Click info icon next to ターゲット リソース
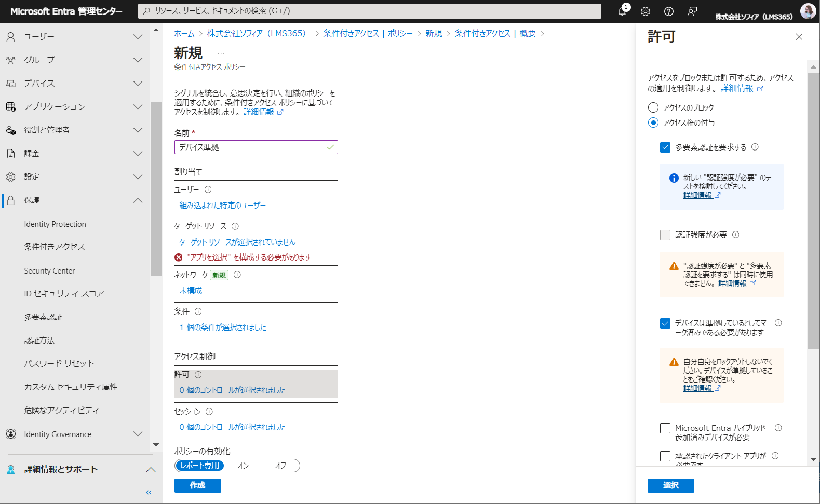The width and height of the screenshot is (820, 504). tap(235, 226)
